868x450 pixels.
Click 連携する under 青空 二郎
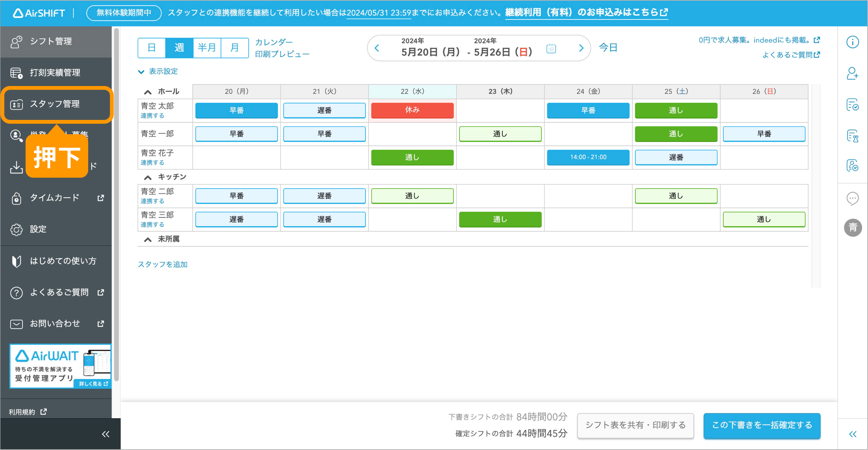coord(152,201)
